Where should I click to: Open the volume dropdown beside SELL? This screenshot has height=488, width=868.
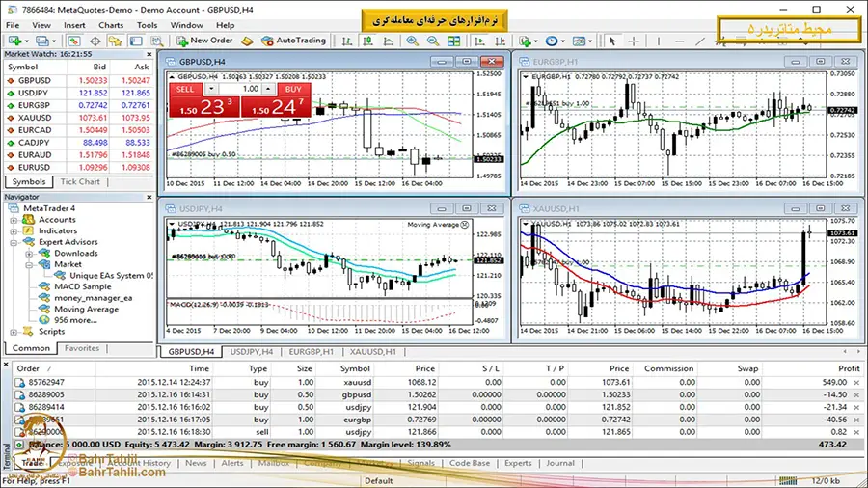[x=211, y=89]
